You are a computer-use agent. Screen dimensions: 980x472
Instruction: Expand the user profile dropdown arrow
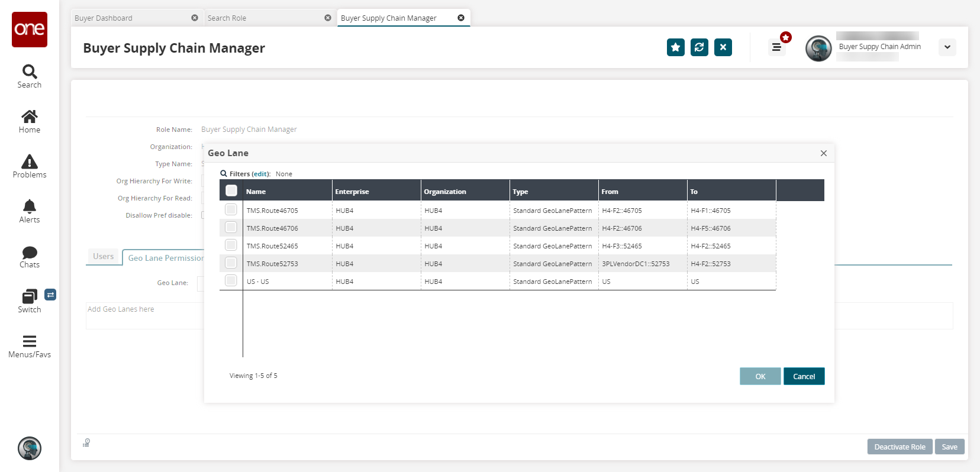point(947,47)
